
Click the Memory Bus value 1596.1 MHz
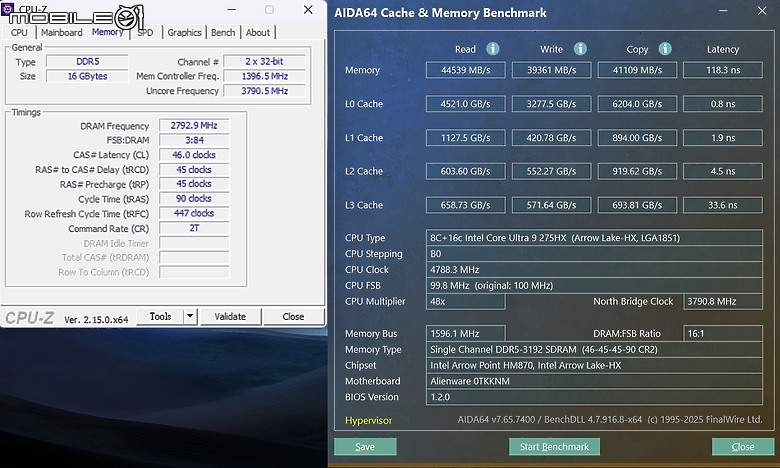(x=466, y=333)
